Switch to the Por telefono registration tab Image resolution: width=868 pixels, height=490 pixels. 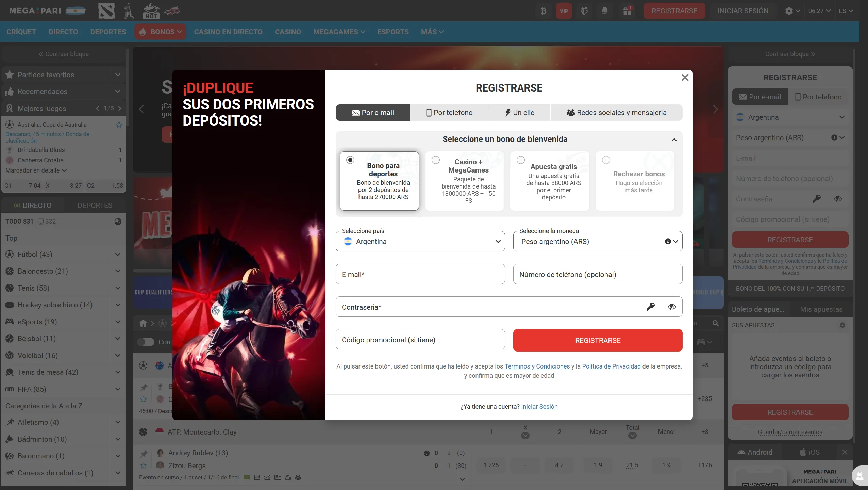(449, 112)
